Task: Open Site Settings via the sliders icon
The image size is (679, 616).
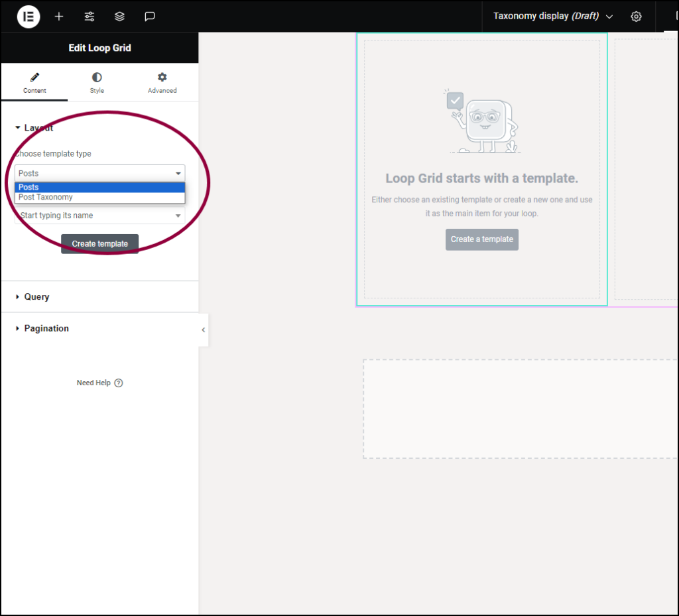Action: click(89, 17)
